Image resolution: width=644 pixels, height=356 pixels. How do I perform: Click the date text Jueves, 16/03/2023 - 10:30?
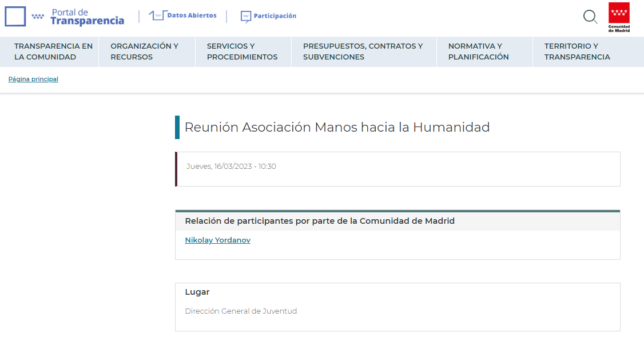231,167
